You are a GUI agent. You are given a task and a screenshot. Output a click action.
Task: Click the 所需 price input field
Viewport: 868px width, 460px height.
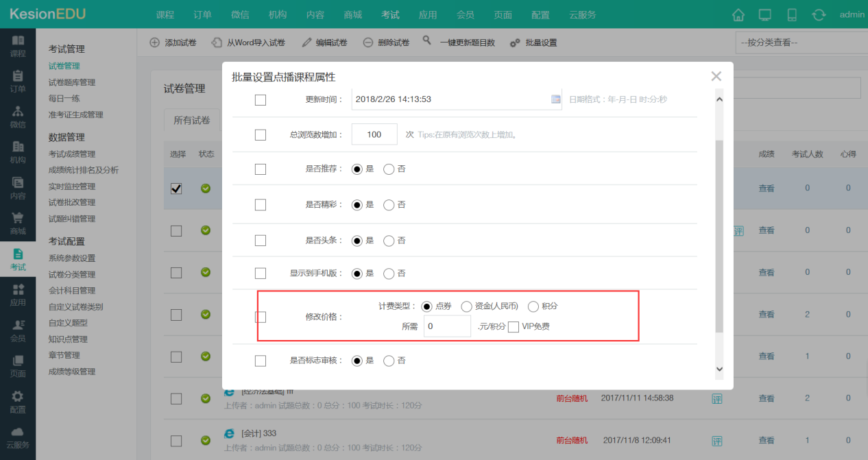coord(447,326)
